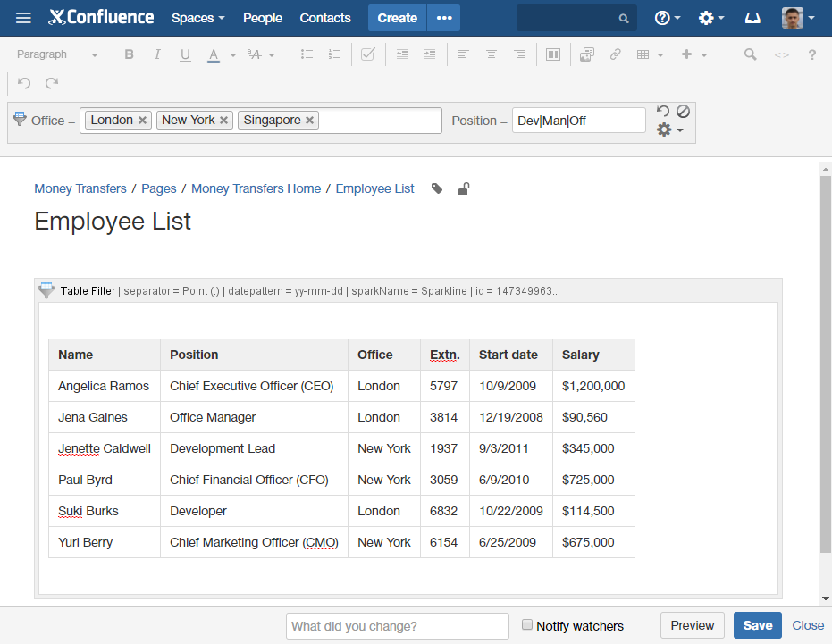Insert a link using the chain icon
Image resolution: width=832 pixels, height=644 pixels.
click(615, 54)
